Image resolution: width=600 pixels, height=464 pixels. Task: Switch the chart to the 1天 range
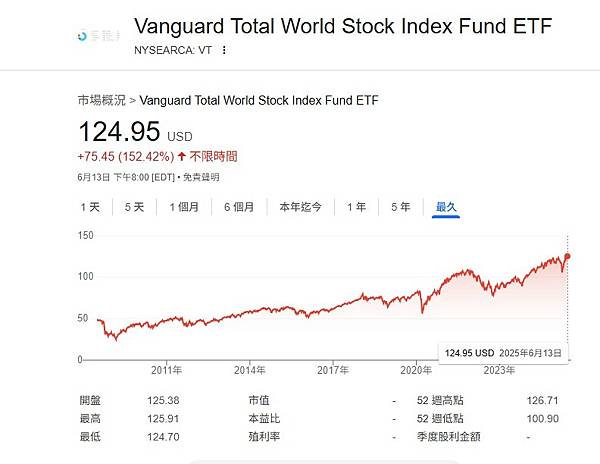point(90,207)
